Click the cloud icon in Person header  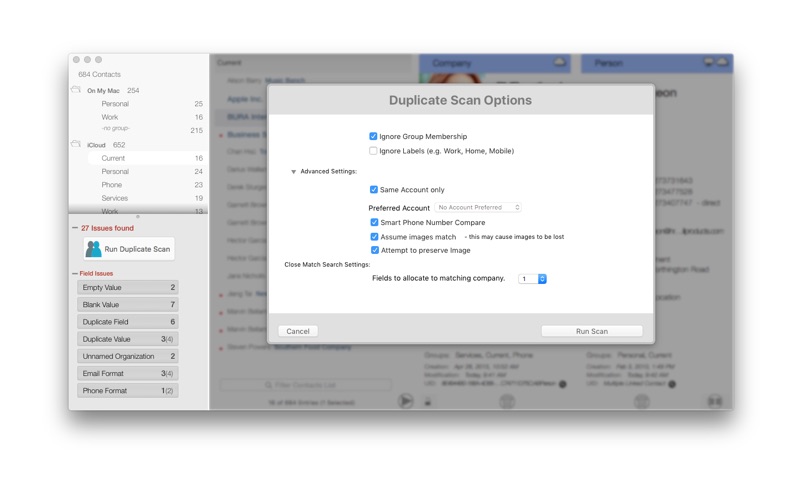(x=722, y=62)
